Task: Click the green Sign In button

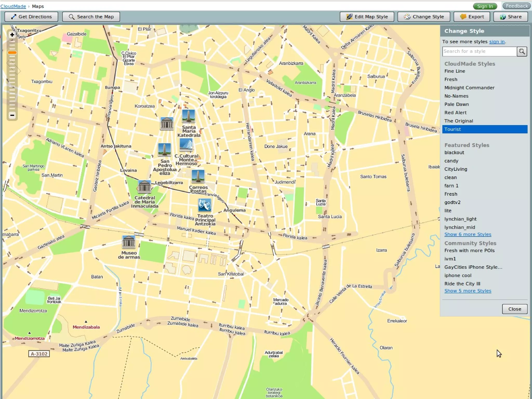Action: (x=485, y=6)
